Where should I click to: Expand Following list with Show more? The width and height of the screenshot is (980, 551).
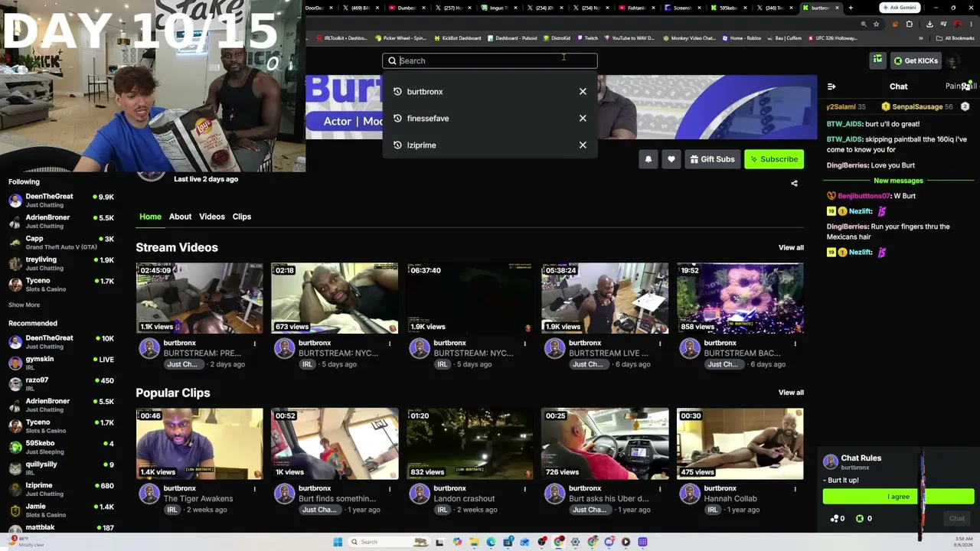(24, 305)
